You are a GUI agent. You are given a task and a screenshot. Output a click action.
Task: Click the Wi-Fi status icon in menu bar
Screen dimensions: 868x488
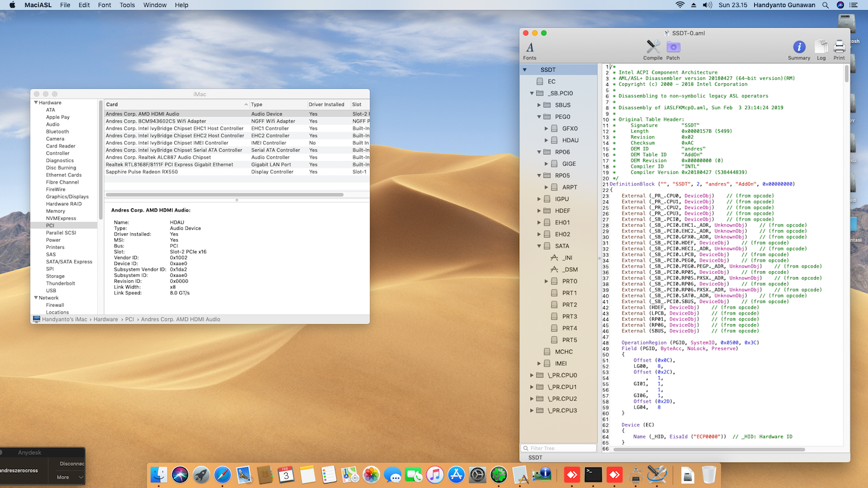(x=680, y=5)
